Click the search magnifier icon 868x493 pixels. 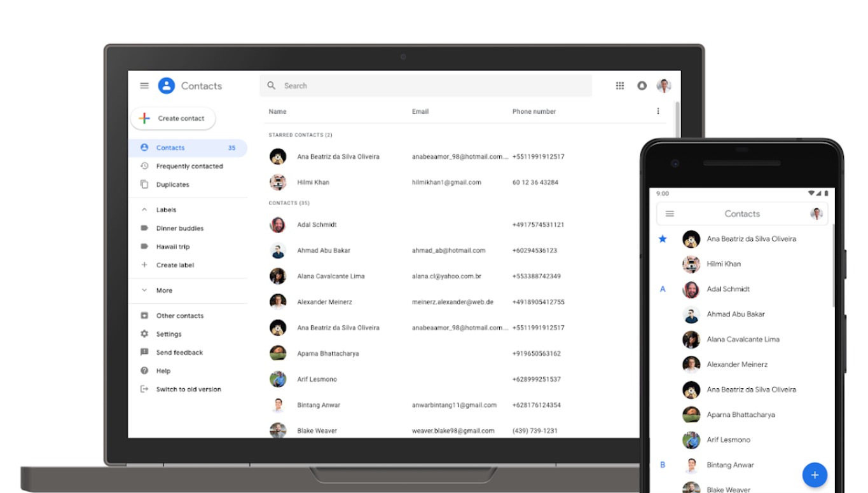pyautogui.click(x=272, y=86)
